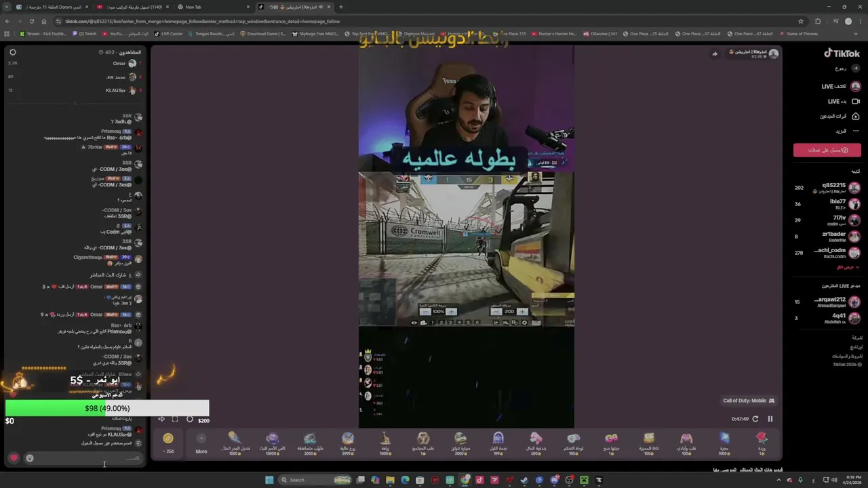Open the Stream - Kick Dashboard bookmark

point(43,34)
